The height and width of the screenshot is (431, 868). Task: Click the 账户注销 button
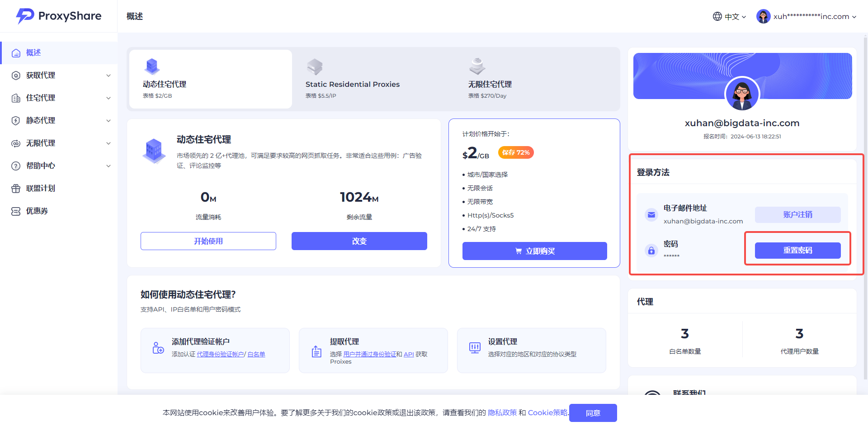pos(798,215)
